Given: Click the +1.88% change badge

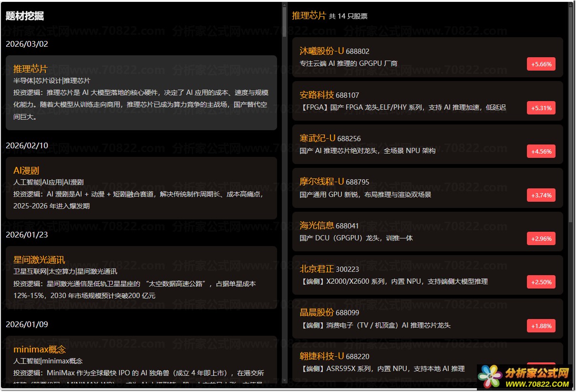Looking at the screenshot, I should tap(541, 326).
